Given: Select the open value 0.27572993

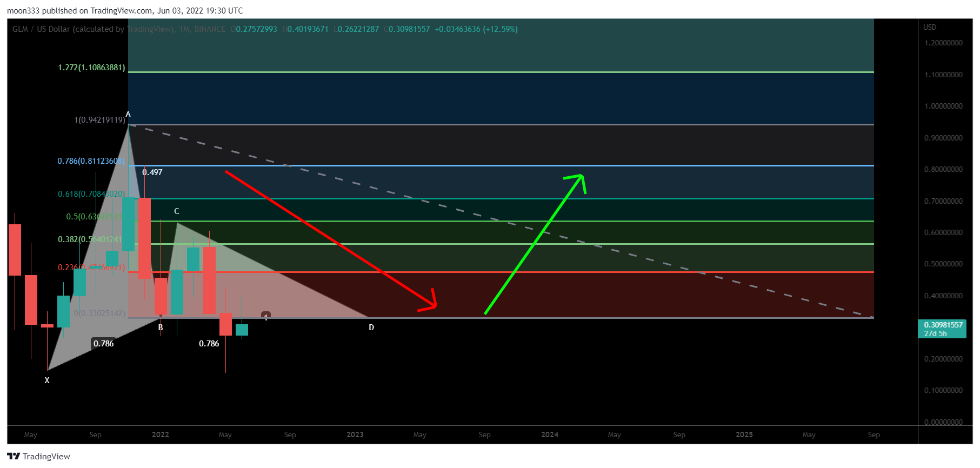Looking at the screenshot, I should tap(256, 29).
